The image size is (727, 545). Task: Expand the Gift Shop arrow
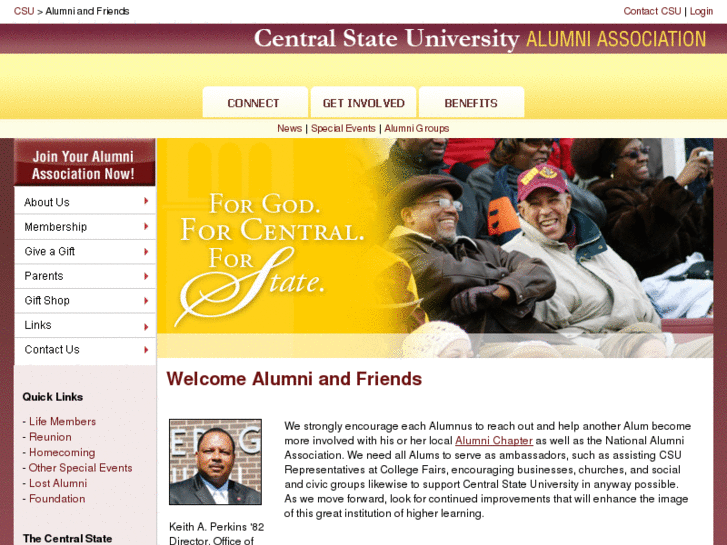(146, 301)
